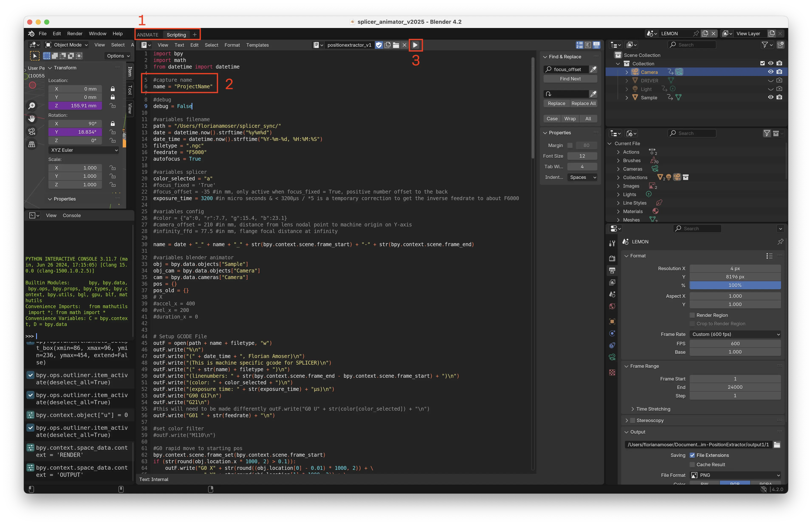Click the outliner filter funnel icon
This screenshot has height=525, width=812.
(x=765, y=45)
